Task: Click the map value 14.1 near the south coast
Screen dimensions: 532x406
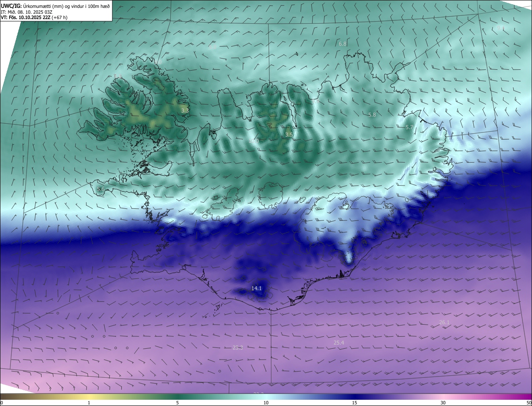Action: pos(257,288)
